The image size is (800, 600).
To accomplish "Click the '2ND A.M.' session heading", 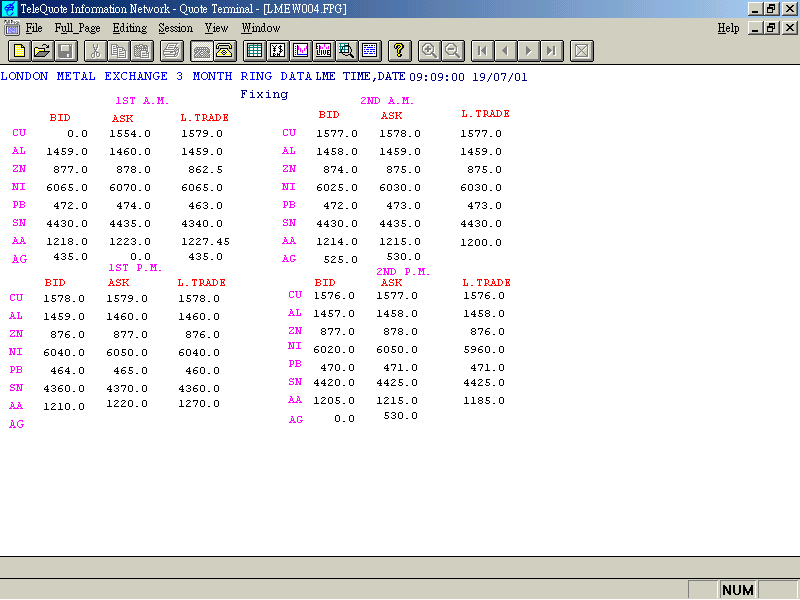I will [387, 101].
